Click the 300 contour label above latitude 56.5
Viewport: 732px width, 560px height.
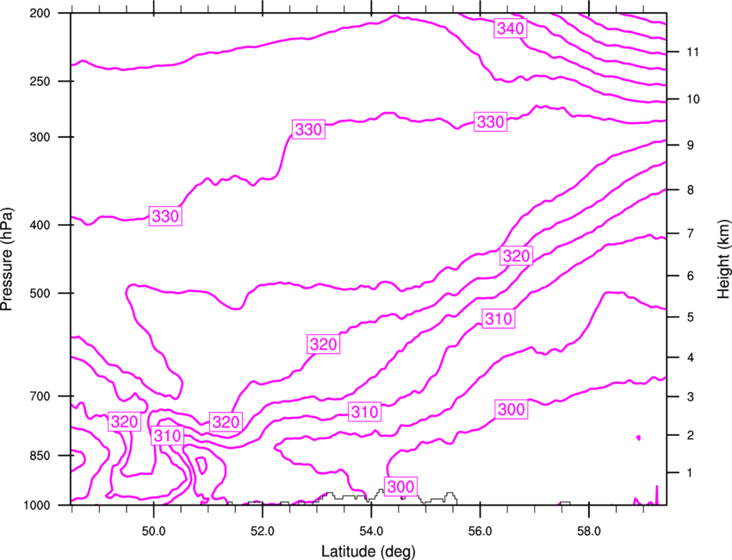(x=512, y=409)
